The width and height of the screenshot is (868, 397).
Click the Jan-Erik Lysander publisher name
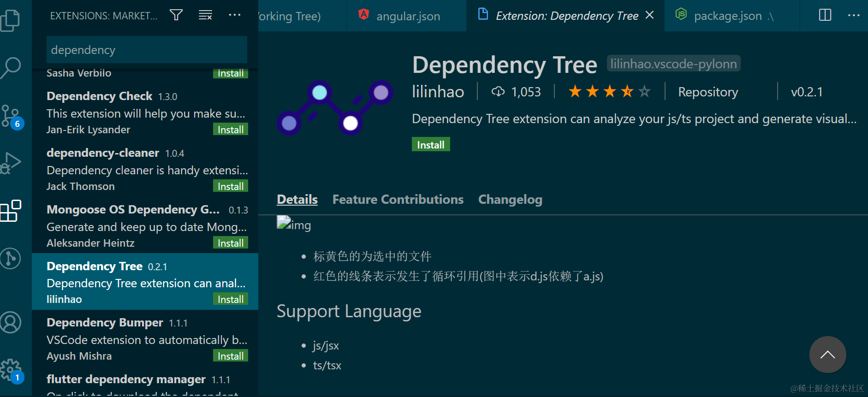(x=88, y=130)
